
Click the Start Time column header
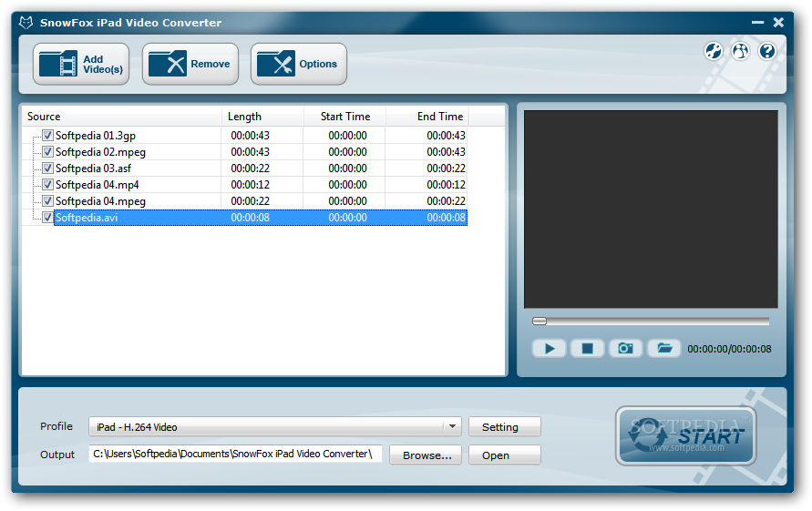pos(344,117)
